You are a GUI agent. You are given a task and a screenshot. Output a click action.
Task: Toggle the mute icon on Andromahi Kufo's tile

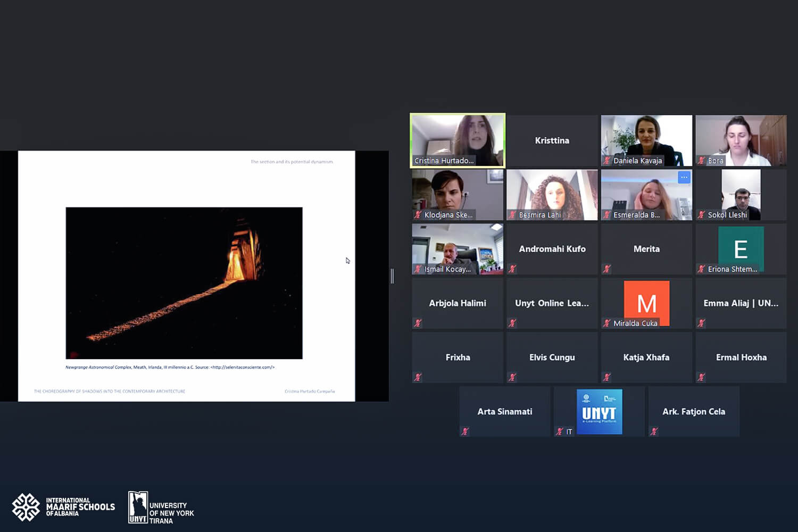point(512,269)
